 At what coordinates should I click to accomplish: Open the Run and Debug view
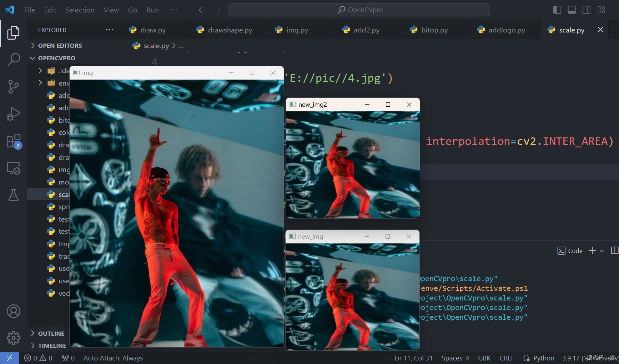click(x=13, y=114)
